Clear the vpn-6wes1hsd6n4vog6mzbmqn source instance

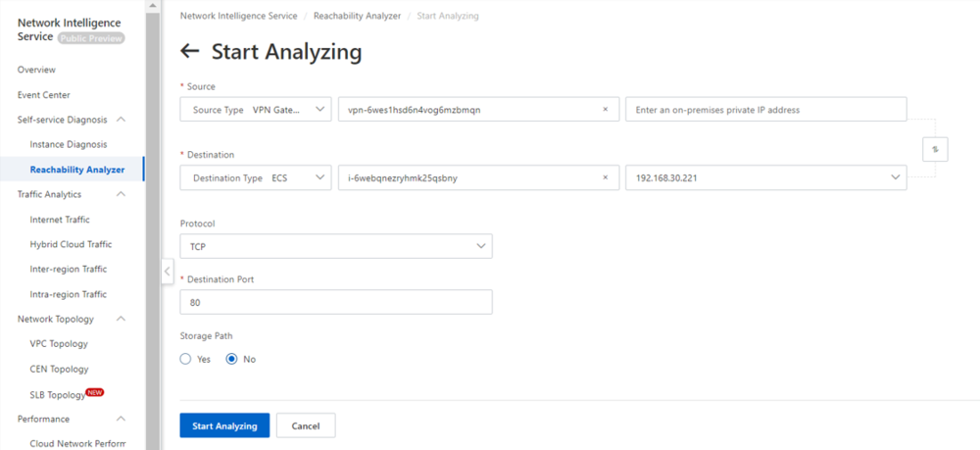pos(605,110)
